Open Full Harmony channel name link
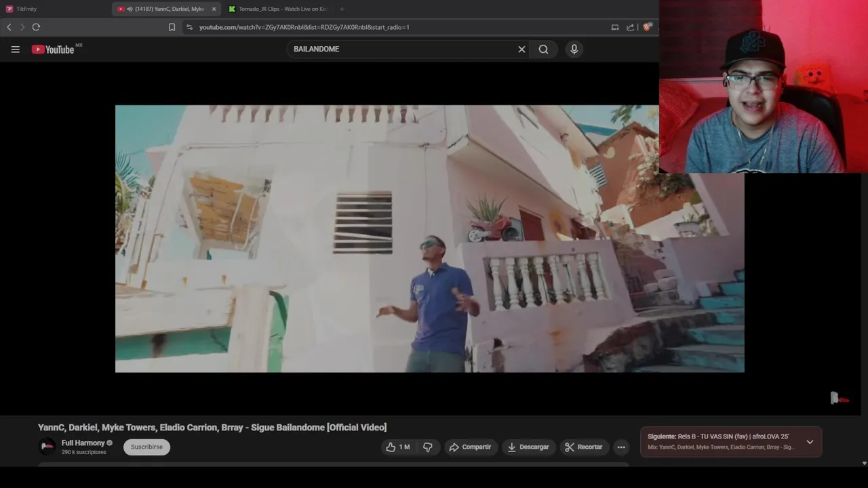The image size is (868, 488). pos(83,443)
